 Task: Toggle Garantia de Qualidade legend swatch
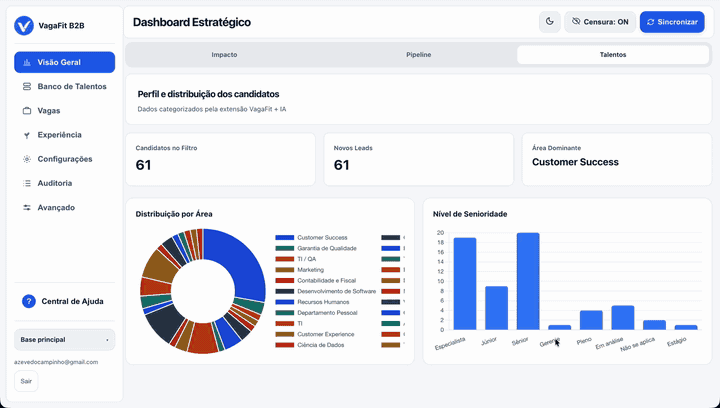tap(285, 248)
